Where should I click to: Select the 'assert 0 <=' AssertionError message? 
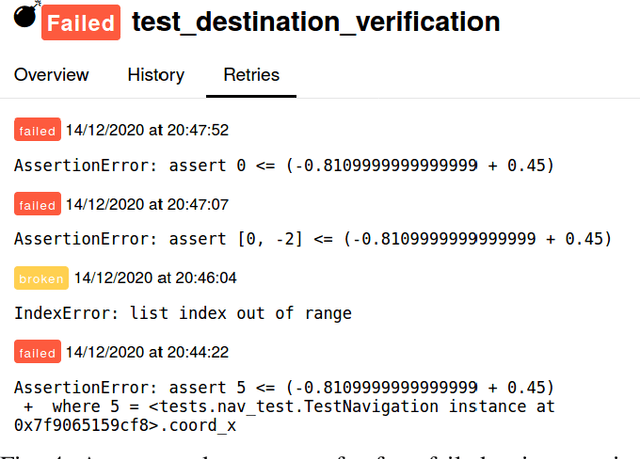(284, 165)
